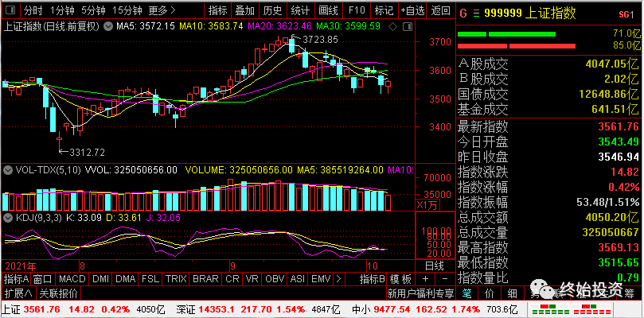This screenshot has width=644, height=318.
Task: Select 价 tab in right panel
Action: (490, 293)
